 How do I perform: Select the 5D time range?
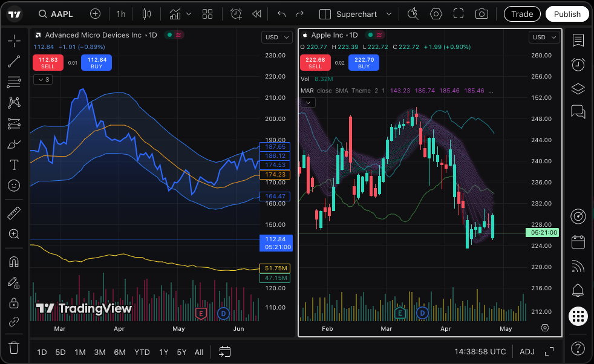pos(60,353)
